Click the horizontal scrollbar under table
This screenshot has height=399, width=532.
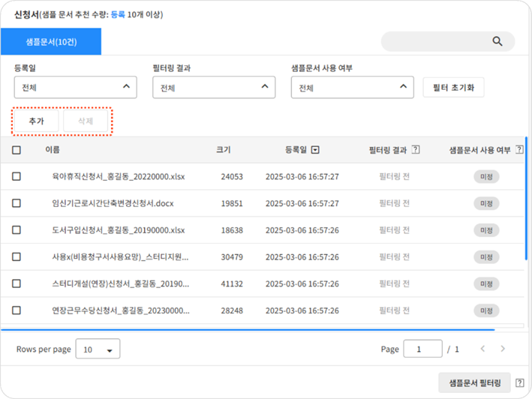click(x=248, y=329)
